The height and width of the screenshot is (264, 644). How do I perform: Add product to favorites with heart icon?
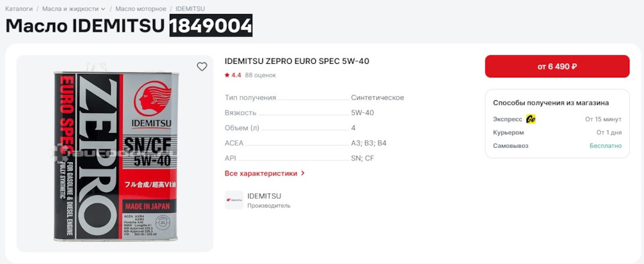[x=202, y=67]
